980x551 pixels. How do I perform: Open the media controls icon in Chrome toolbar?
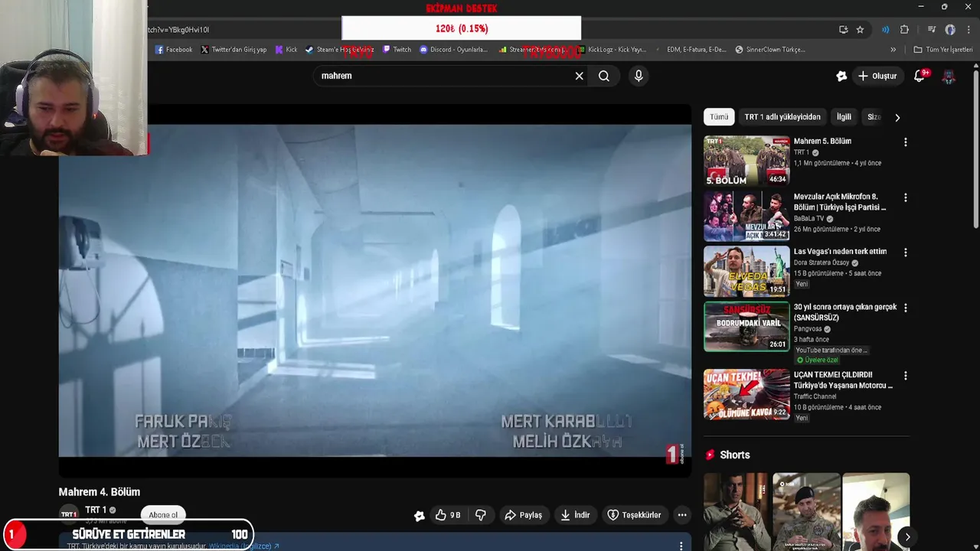[932, 29]
